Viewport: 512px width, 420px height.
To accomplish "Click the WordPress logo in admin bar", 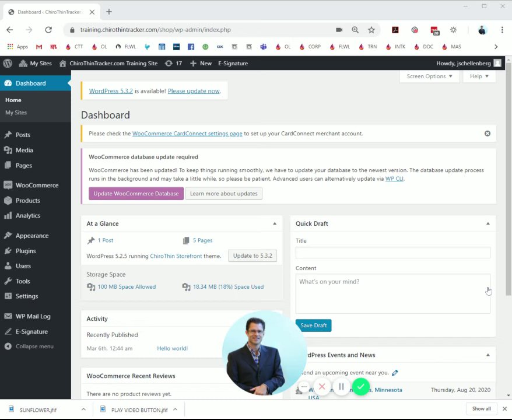I will [8, 64].
